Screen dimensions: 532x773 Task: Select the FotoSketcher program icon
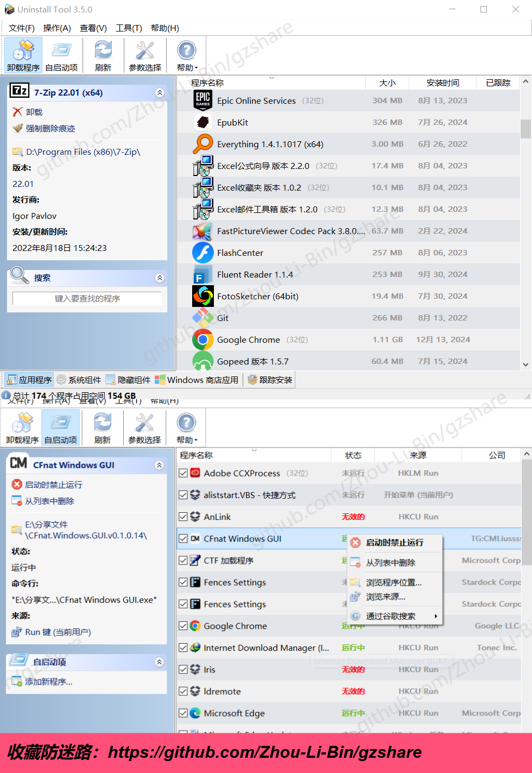[x=203, y=296]
